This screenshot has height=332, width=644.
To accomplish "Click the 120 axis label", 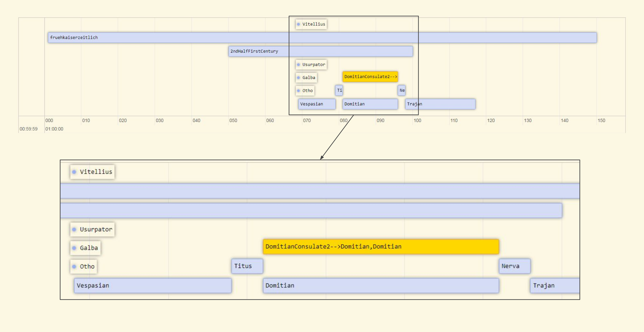I will click(491, 120).
